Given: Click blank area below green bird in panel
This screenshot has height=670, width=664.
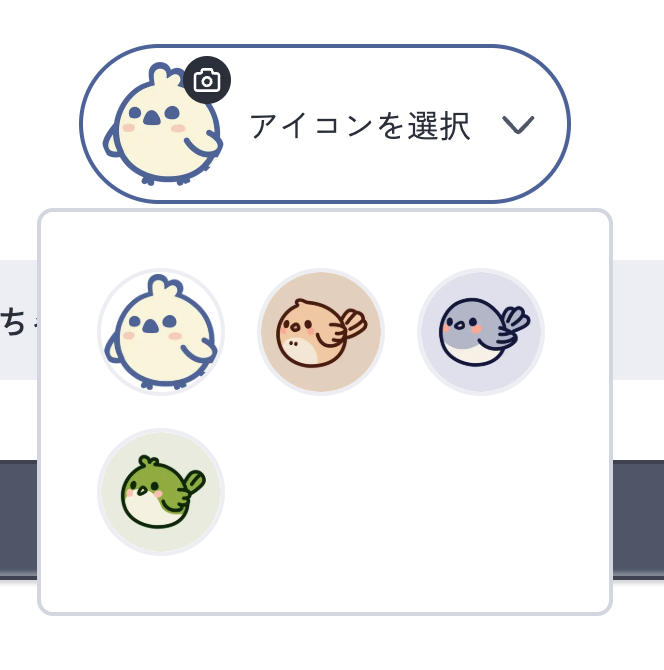Looking at the screenshot, I should click(x=161, y=585).
